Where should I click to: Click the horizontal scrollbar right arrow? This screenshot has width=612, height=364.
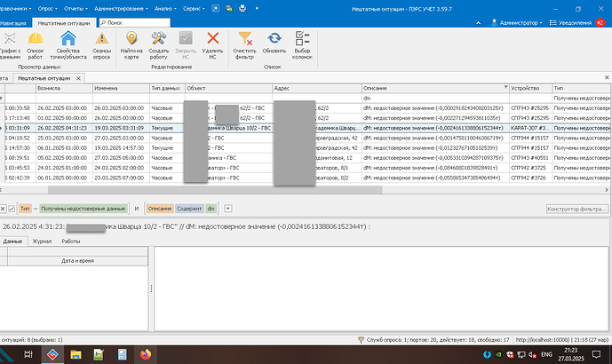point(607,190)
